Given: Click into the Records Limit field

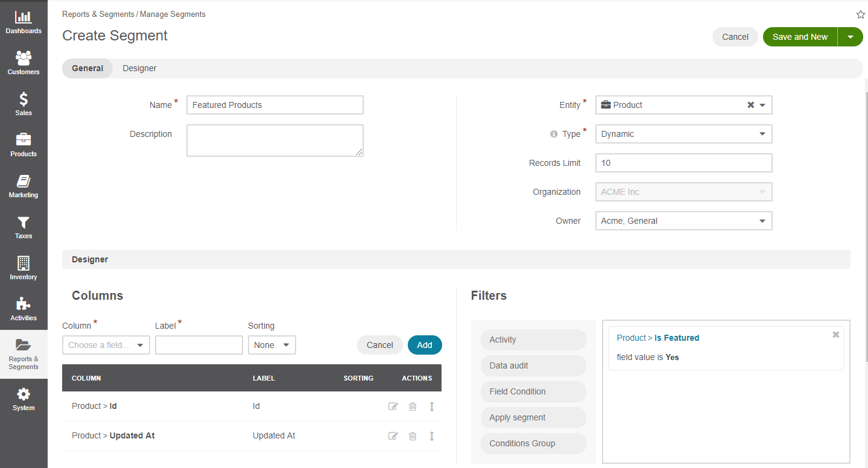Looking at the screenshot, I should click(x=683, y=163).
